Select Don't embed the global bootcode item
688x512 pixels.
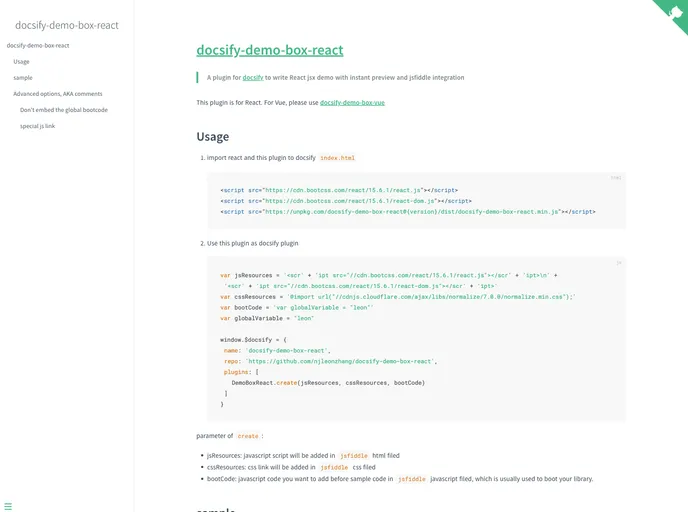[x=64, y=110]
